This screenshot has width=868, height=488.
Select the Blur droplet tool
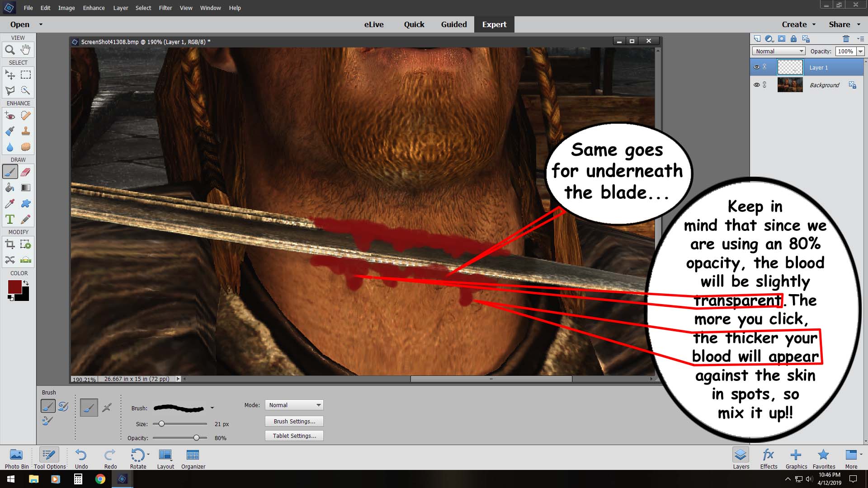(10, 147)
